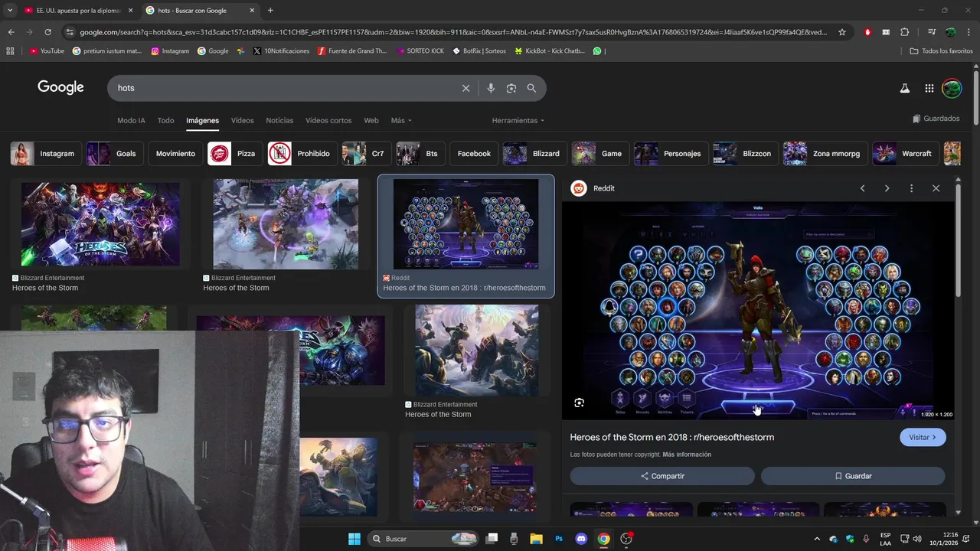Open the Todos los favoritos folder

(x=941, y=51)
